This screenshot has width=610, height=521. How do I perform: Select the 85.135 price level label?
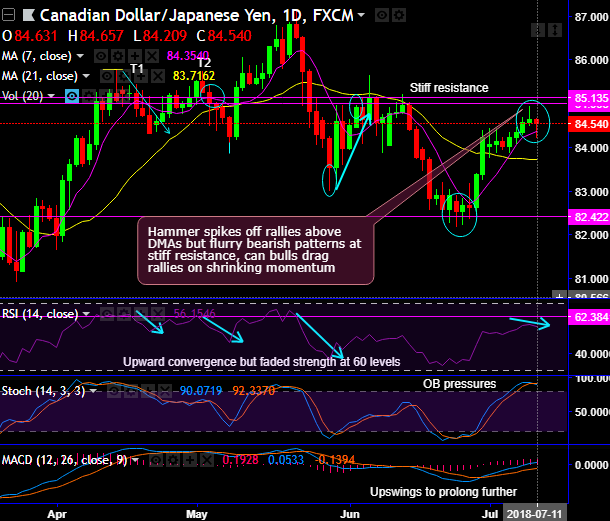pos(589,97)
